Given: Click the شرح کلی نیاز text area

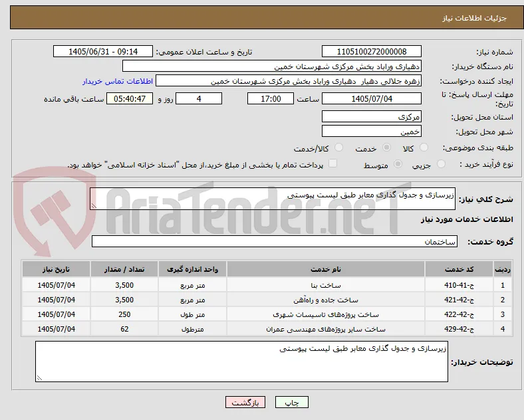Looking at the screenshot, I should [273, 199].
